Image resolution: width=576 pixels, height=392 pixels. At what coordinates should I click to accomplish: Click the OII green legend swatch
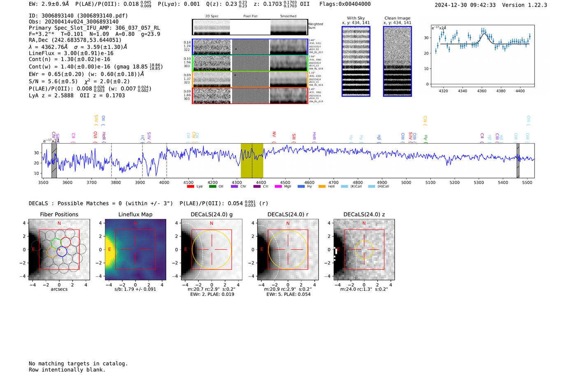click(212, 187)
